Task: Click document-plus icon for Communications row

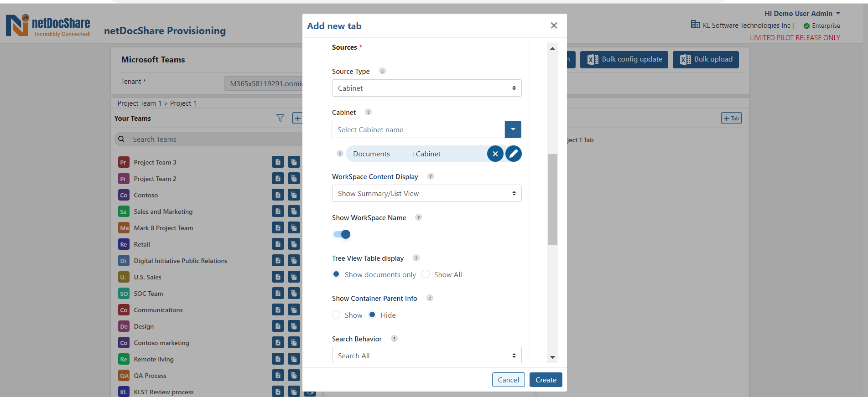Action: [x=278, y=309]
